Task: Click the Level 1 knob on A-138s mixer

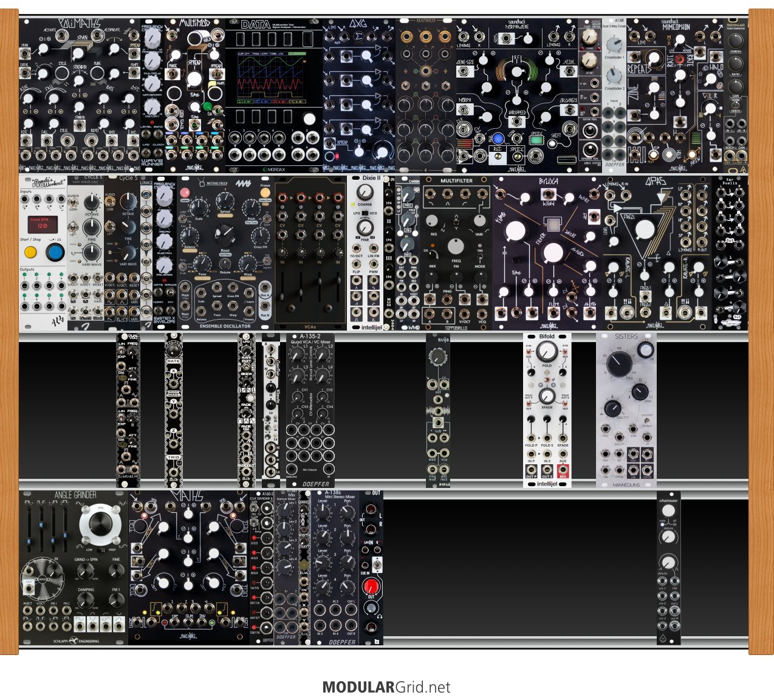Action: tap(323, 512)
